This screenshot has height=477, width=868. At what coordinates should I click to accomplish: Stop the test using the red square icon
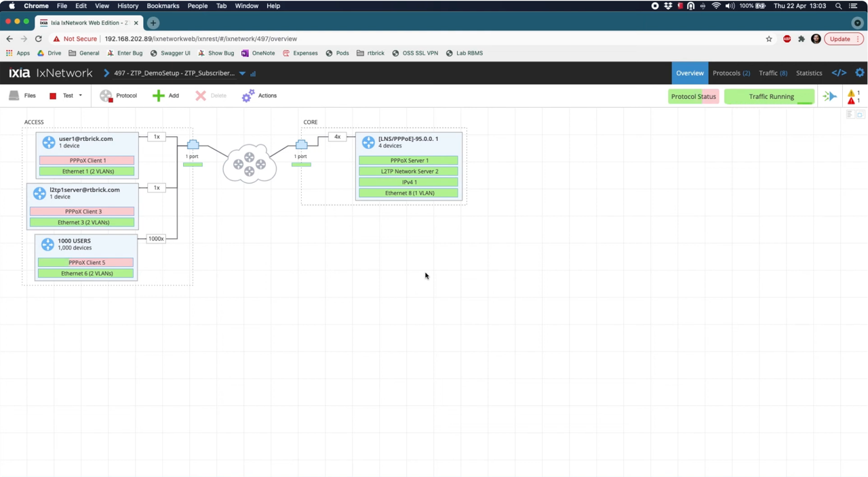click(53, 96)
